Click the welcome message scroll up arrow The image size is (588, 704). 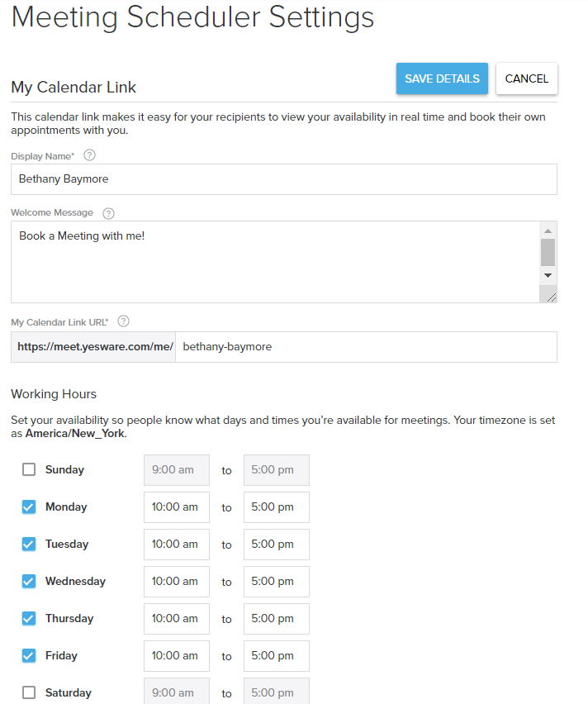(x=548, y=231)
